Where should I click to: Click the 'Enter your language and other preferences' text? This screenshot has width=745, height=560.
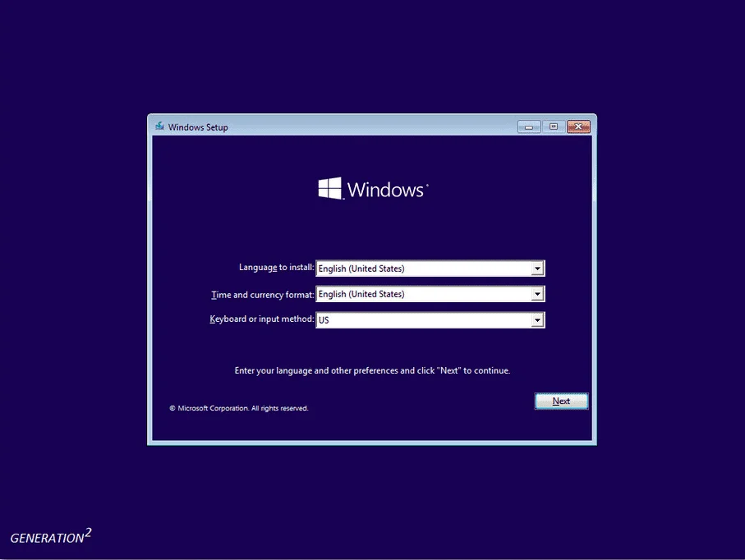[373, 370]
